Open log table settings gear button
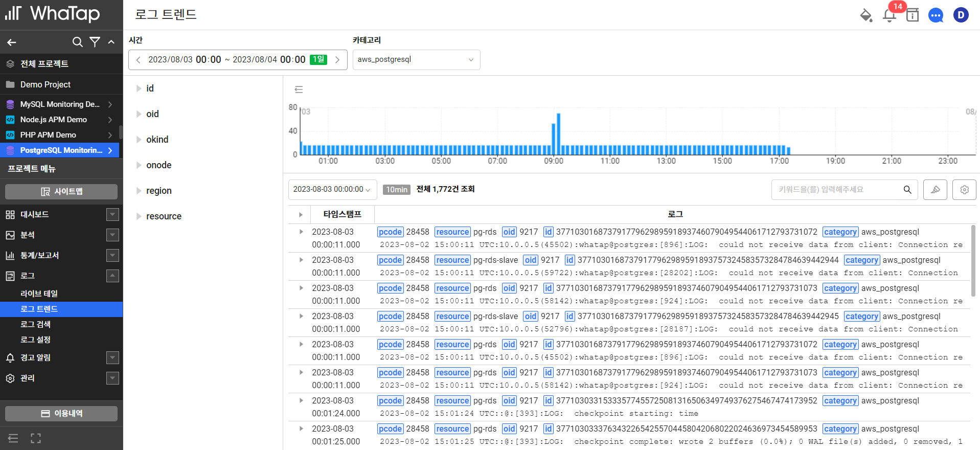This screenshot has height=450, width=980. pos(964,190)
